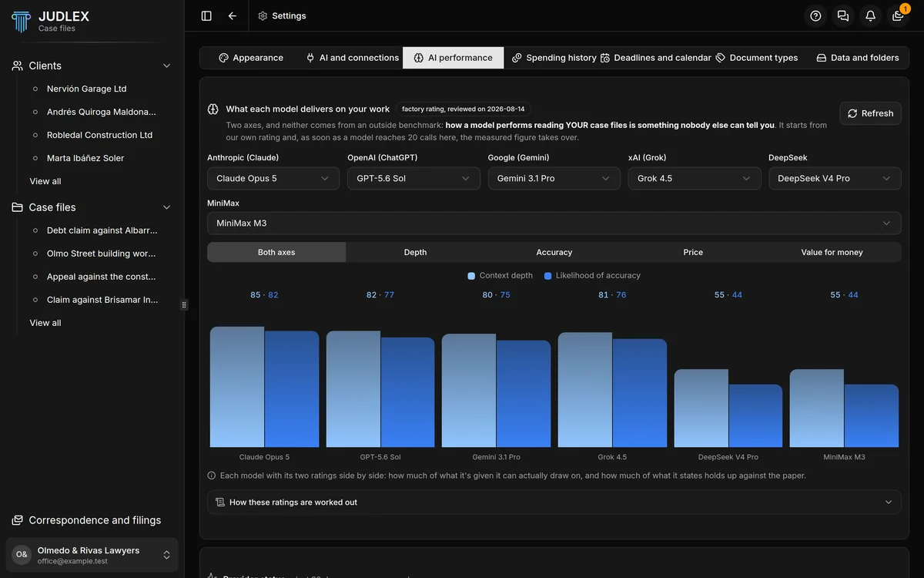Viewport: 924px width, 578px height.
Task: Open client Robledal Construction Ltd
Action: [x=99, y=135]
